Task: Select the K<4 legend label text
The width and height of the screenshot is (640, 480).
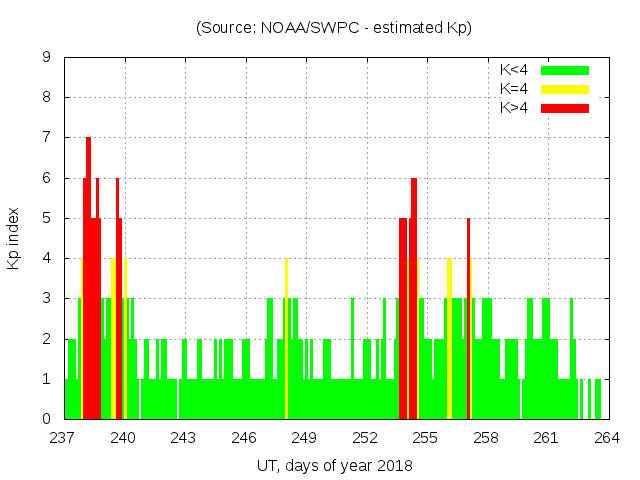Action: [x=515, y=70]
